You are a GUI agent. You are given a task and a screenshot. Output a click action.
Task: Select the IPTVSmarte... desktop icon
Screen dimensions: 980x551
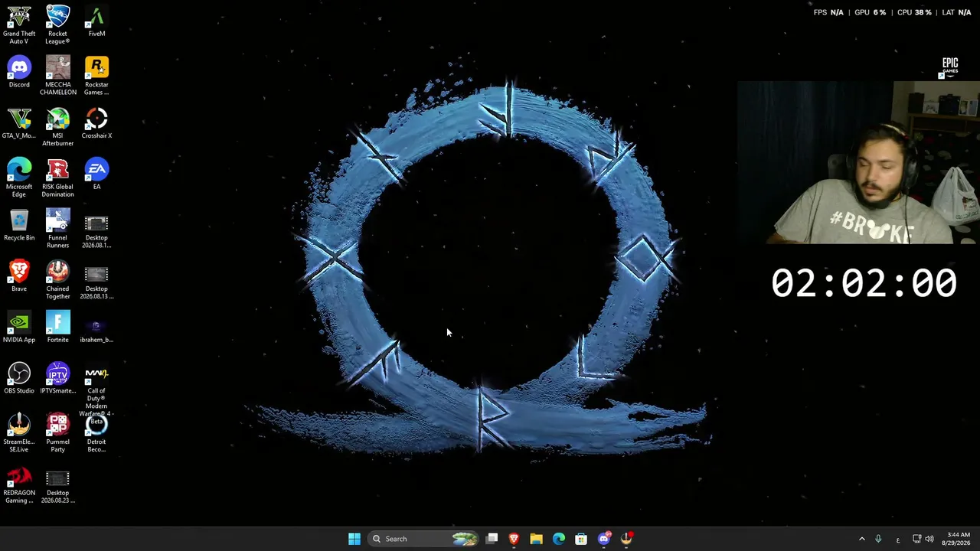57,378
